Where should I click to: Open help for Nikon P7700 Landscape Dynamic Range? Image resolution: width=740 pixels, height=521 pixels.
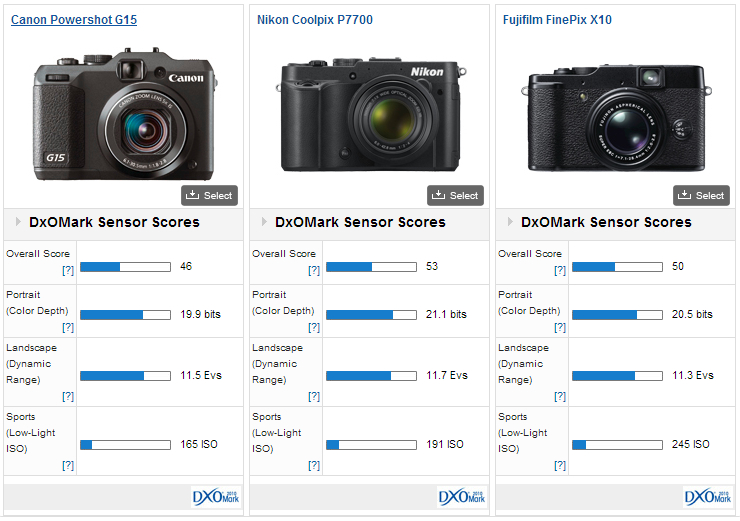point(314,397)
